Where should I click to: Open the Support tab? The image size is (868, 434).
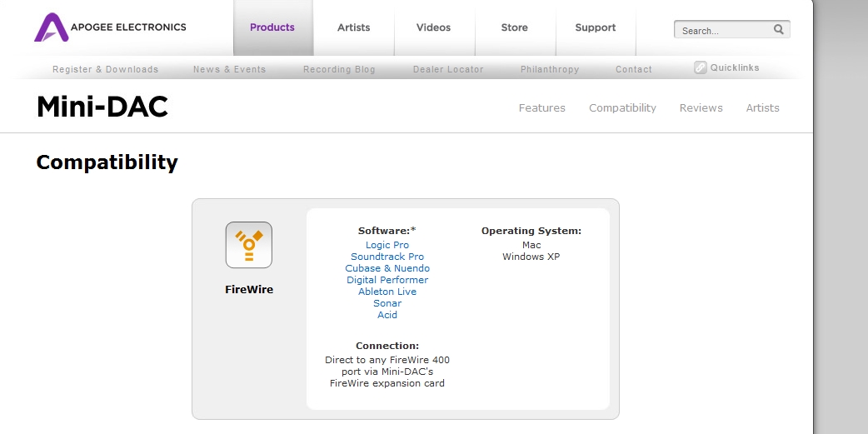[x=595, y=27]
